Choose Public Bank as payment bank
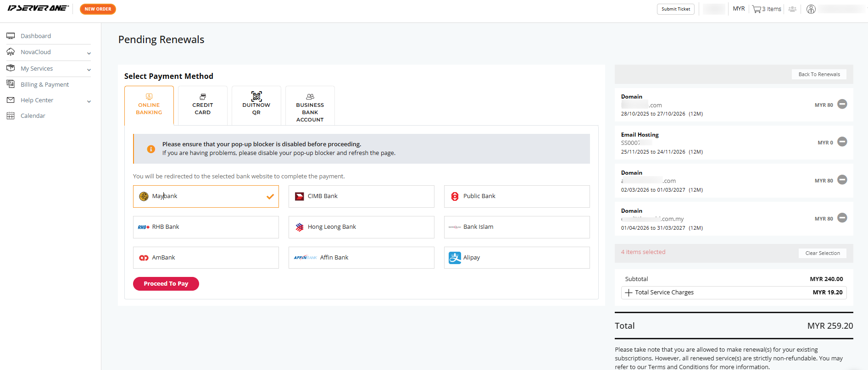The height and width of the screenshot is (370, 868). pos(517,196)
